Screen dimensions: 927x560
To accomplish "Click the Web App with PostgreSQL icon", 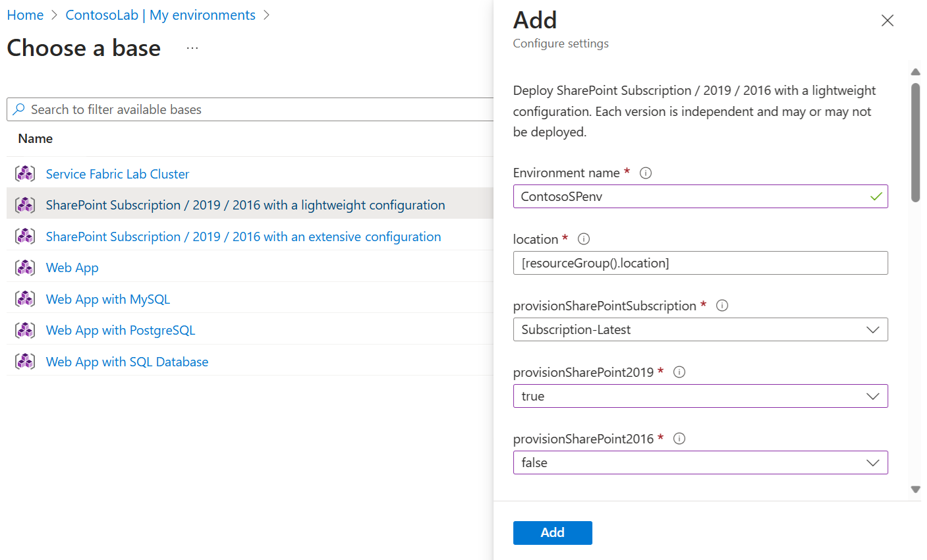I will (25, 330).
